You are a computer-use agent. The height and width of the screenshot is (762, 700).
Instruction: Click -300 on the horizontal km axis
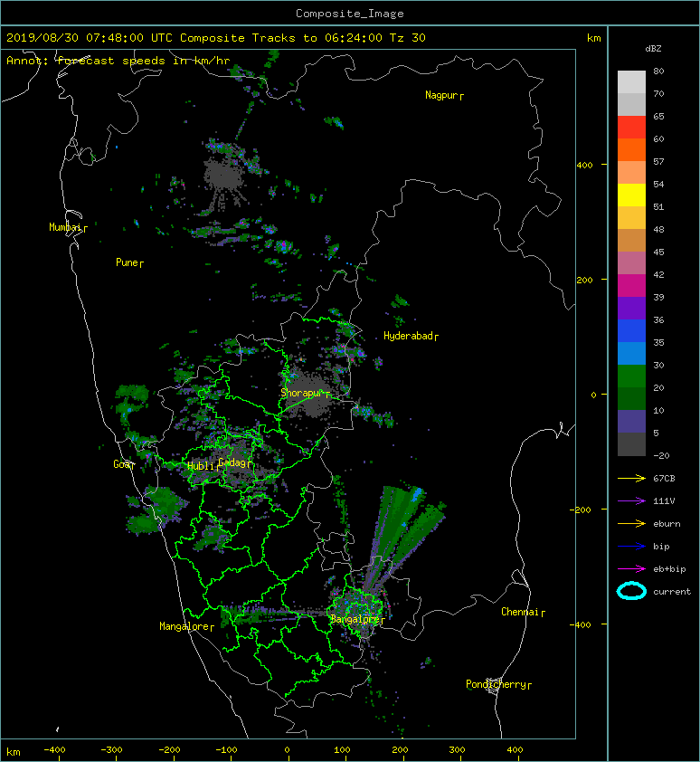tap(112, 750)
